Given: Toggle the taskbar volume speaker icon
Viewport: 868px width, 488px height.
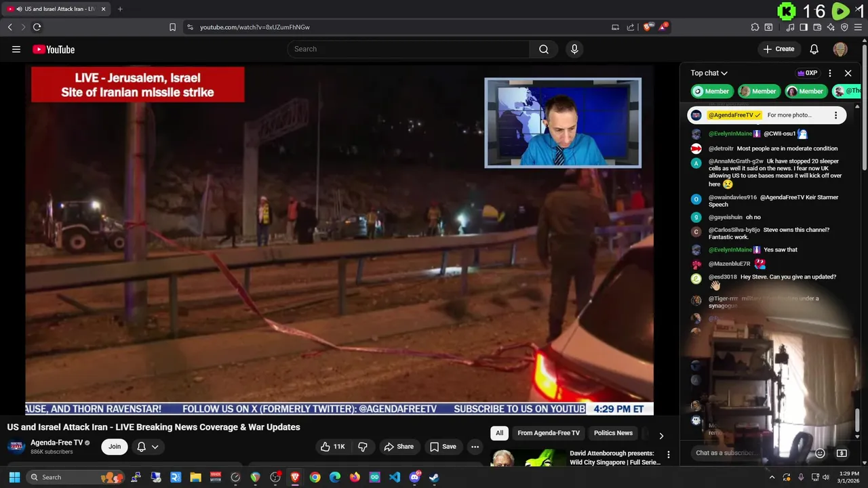Looking at the screenshot, I should (825, 477).
